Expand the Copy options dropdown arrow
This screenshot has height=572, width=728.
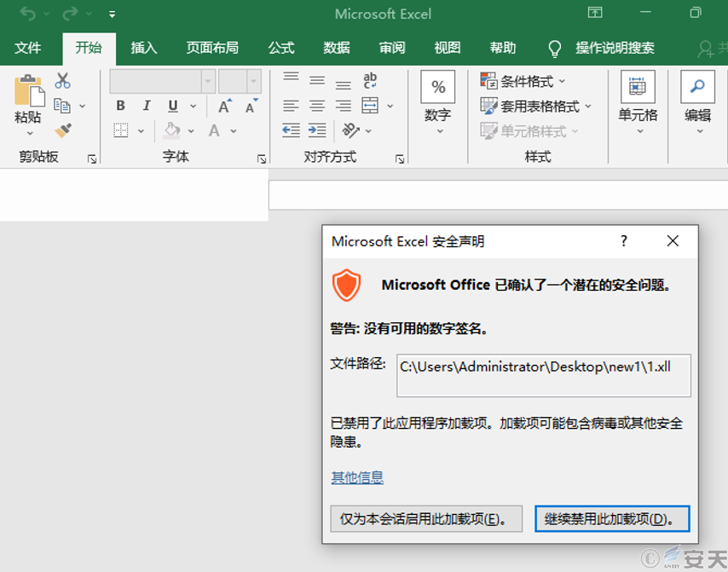click(82, 107)
